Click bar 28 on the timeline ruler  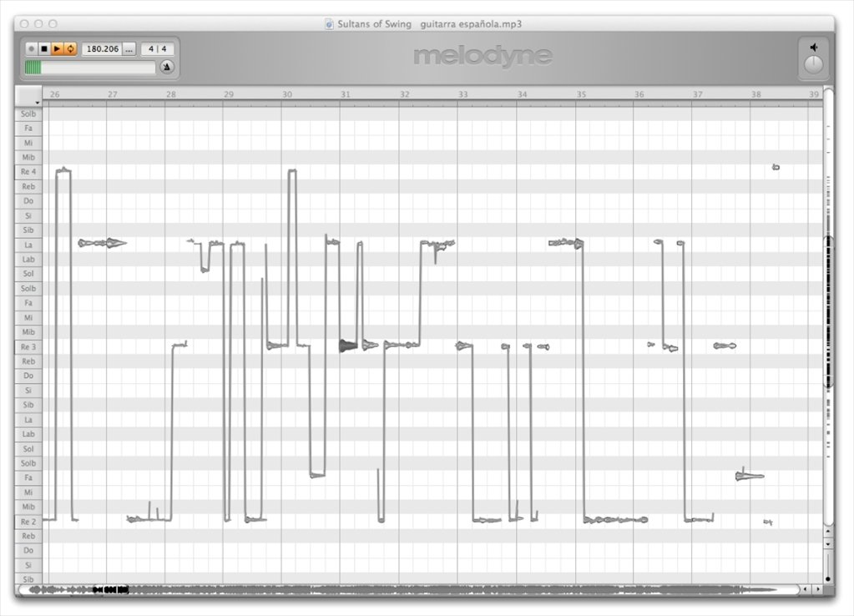pyautogui.click(x=171, y=94)
